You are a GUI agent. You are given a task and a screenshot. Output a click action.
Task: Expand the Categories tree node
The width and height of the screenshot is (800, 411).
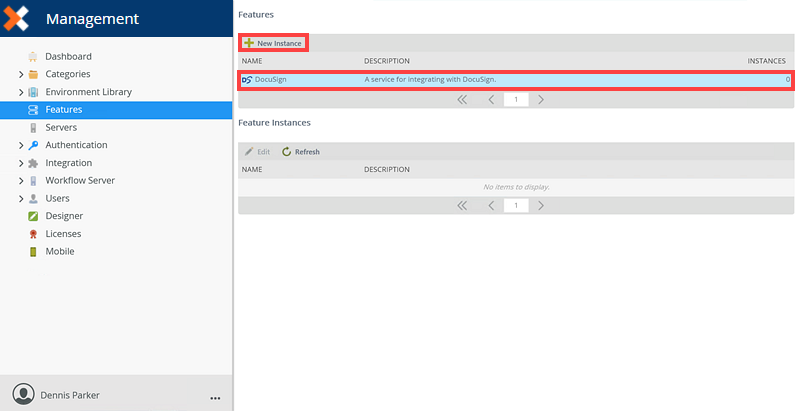point(21,74)
